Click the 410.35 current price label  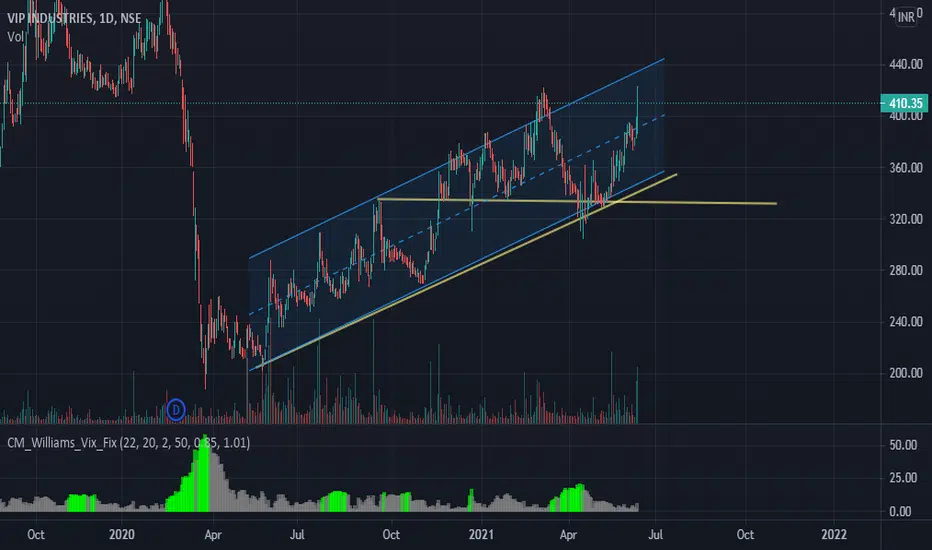coord(905,103)
